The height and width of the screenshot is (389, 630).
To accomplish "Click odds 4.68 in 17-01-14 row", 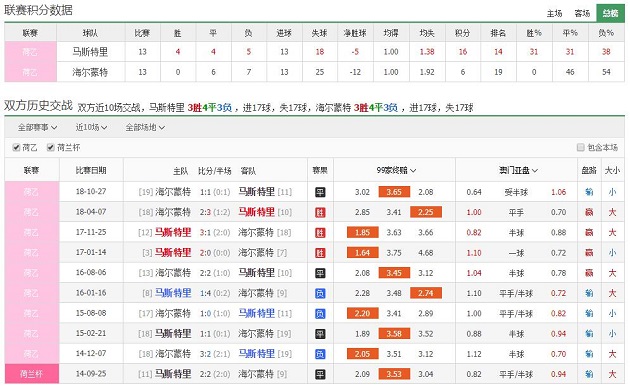I will (426, 253).
